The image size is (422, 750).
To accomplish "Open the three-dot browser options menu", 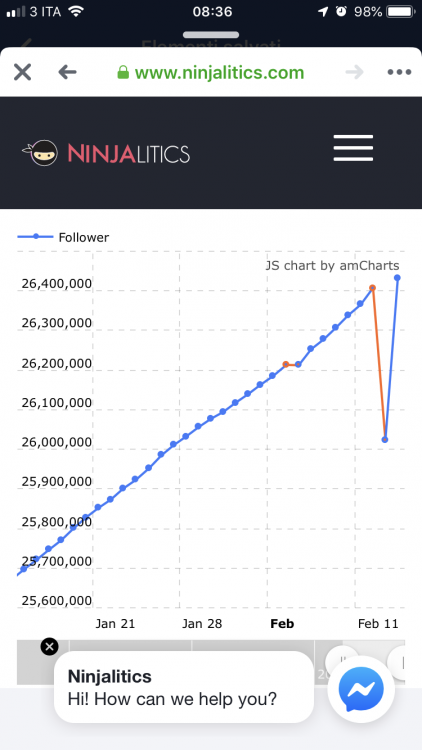I will pos(399,72).
